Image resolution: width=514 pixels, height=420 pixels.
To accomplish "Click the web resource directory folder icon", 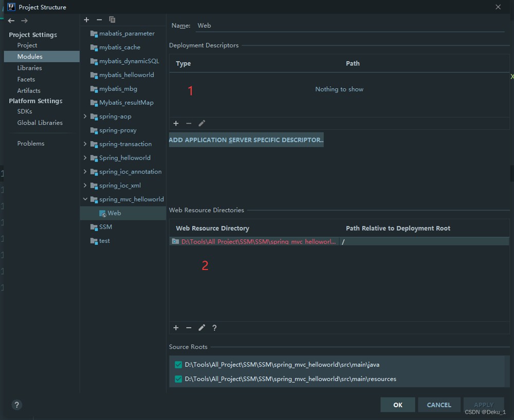I will [175, 242].
